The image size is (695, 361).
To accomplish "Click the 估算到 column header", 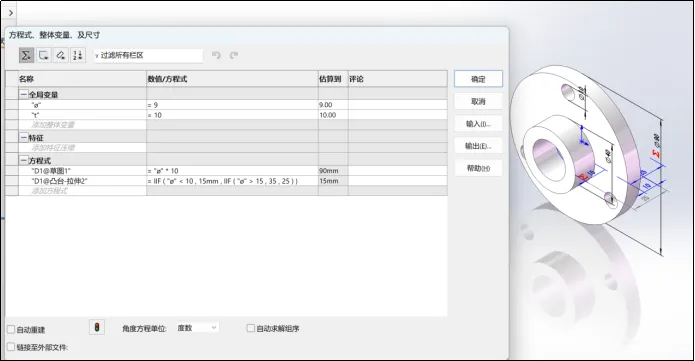I will pyautogui.click(x=333, y=79).
